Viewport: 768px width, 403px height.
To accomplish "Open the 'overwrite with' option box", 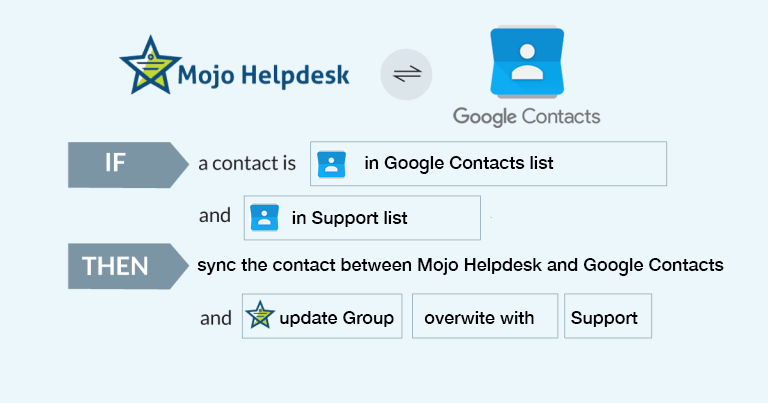I will [485, 317].
